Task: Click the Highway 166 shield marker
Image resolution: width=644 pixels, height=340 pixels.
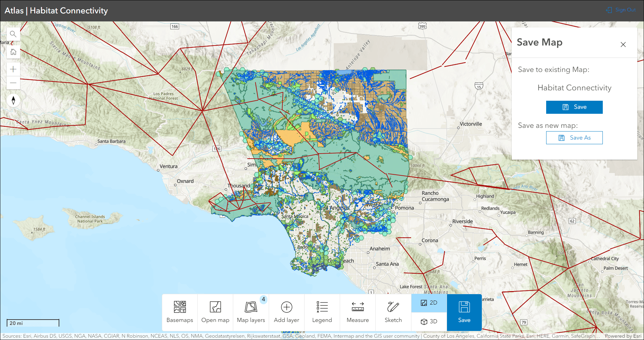Action: tap(175, 26)
